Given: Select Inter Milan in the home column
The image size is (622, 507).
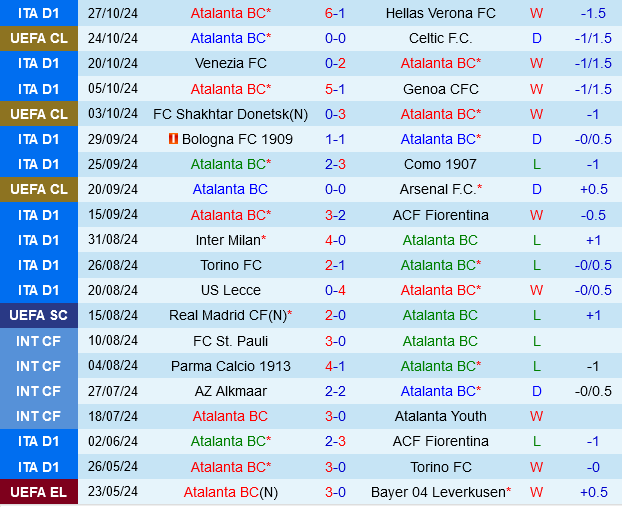Looking at the screenshot, I should (x=228, y=240).
